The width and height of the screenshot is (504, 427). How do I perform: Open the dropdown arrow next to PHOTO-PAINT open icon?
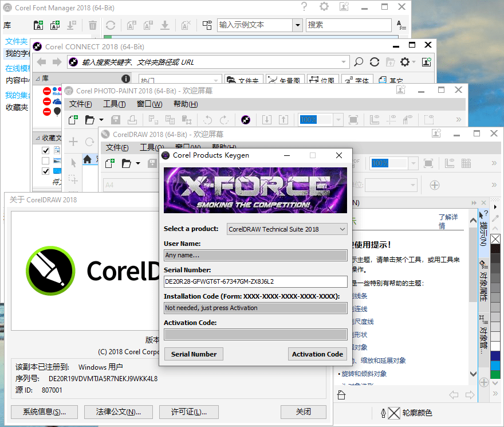click(101, 120)
